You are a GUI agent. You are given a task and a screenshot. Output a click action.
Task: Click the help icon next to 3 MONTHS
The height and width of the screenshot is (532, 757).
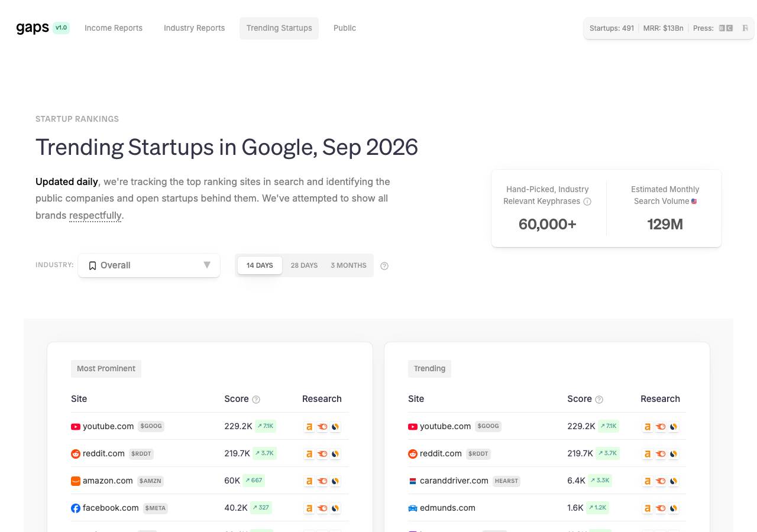tap(384, 266)
